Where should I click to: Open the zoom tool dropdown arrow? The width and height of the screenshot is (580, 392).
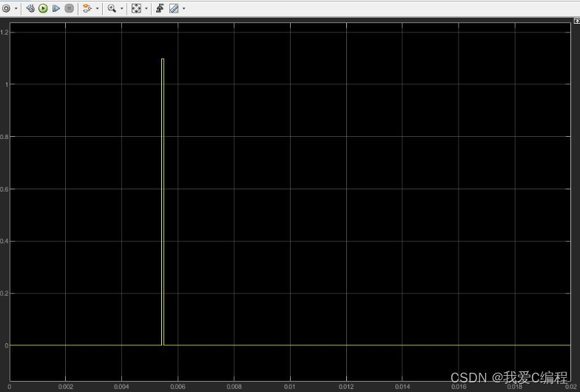tap(121, 9)
